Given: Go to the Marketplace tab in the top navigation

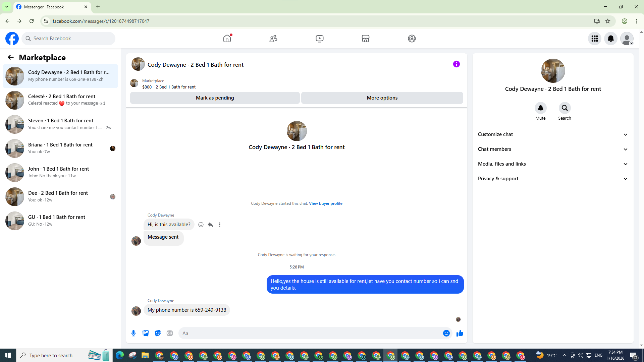Looking at the screenshot, I should [365, 39].
